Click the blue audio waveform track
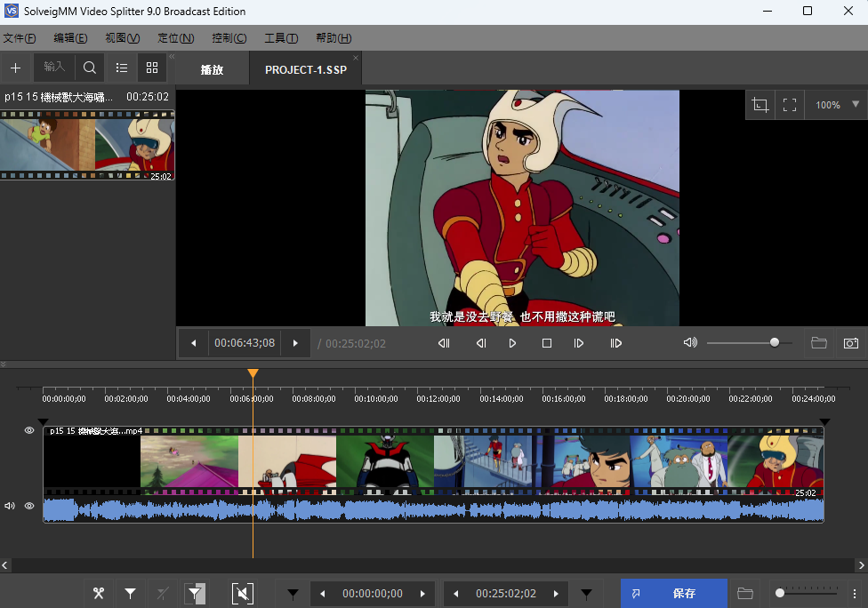The width and height of the screenshot is (868, 608). pyautogui.click(x=433, y=509)
